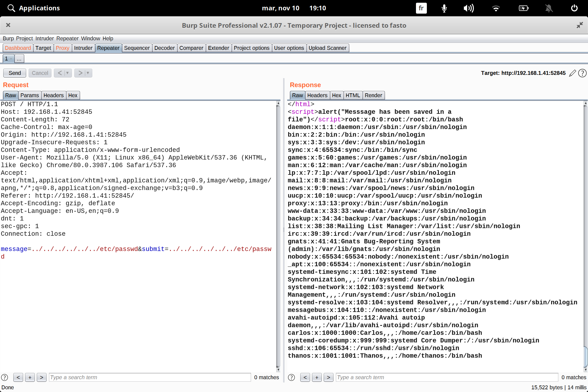
Task: Click the response search term field
Action: click(446, 377)
